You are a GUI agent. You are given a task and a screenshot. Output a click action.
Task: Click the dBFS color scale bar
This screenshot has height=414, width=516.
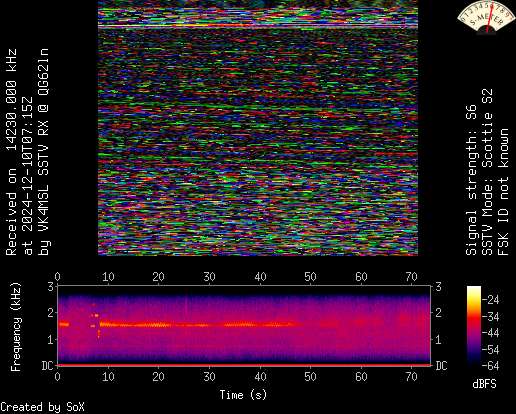(x=474, y=326)
